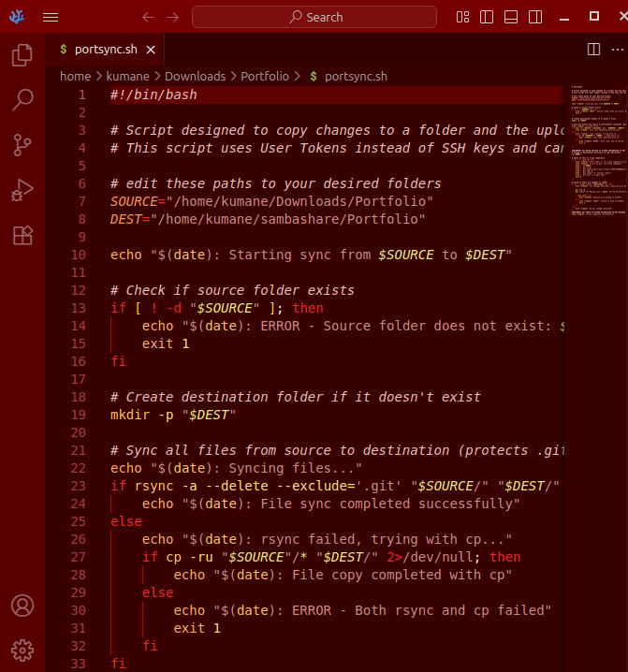The image size is (628, 672).
Task: Expand the Downloads breadcrumb folder
Action: coord(196,76)
